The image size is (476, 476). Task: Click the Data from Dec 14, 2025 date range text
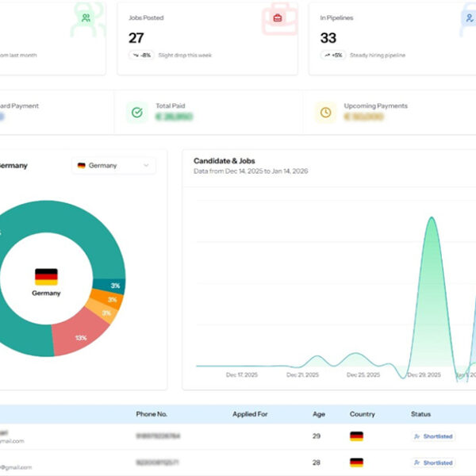pos(251,171)
